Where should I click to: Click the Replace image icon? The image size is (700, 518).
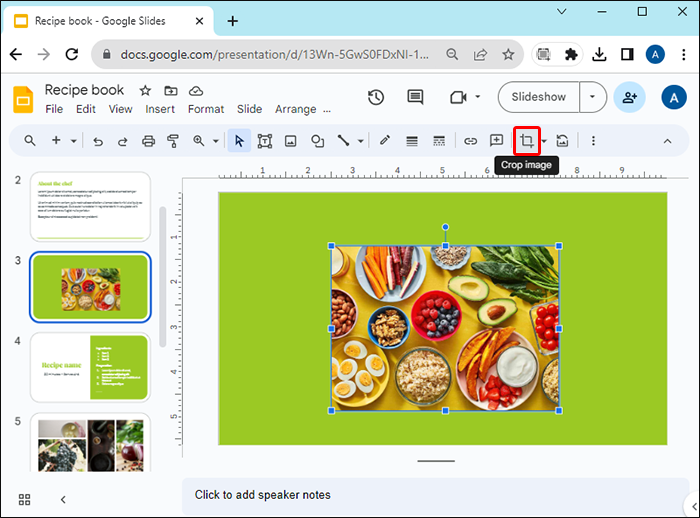click(562, 141)
